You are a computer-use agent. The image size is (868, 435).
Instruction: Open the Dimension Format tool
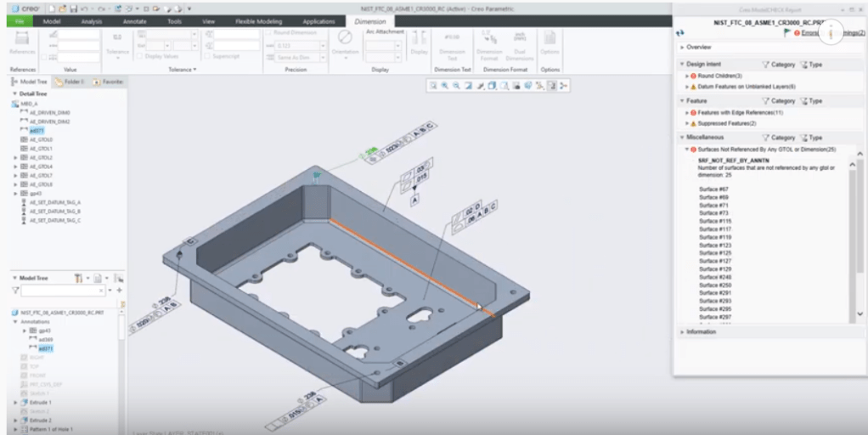tap(488, 42)
